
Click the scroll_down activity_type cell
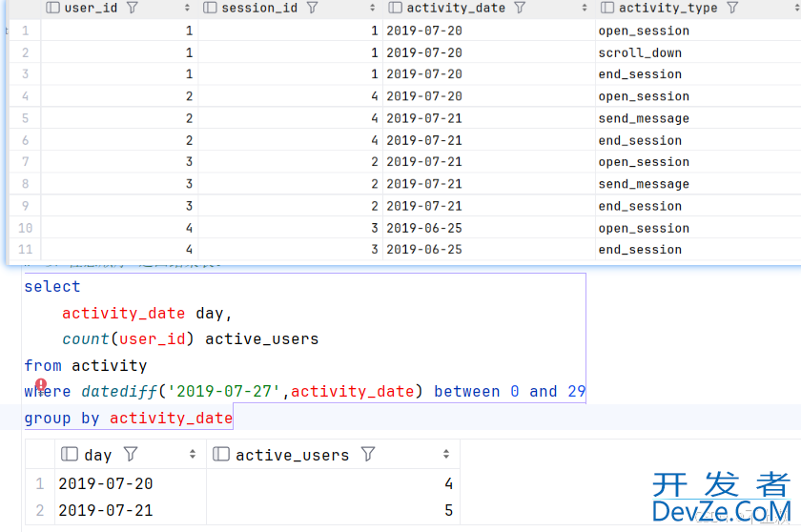click(x=698, y=52)
